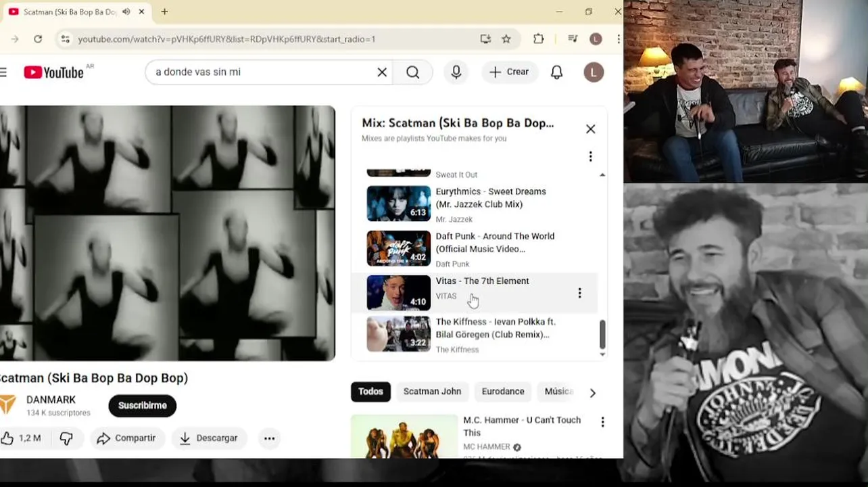Dislike the Scatman video

point(66,438)
